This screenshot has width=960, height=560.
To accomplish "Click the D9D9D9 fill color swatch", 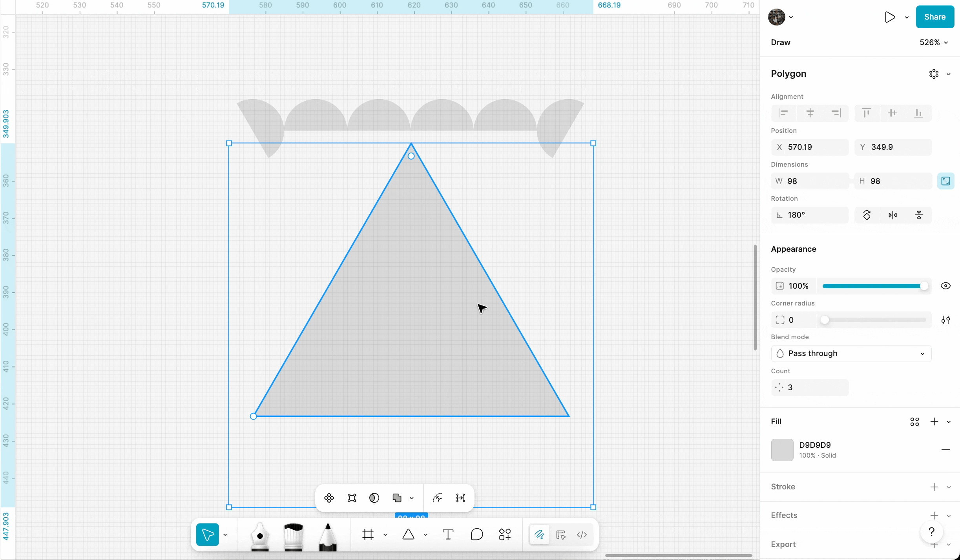I will point(782,450).
